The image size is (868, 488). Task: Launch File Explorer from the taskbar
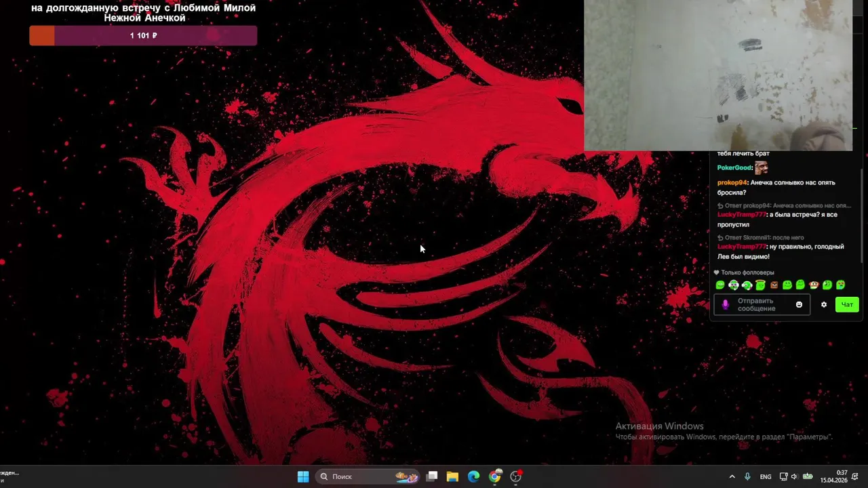pos(452,476)
